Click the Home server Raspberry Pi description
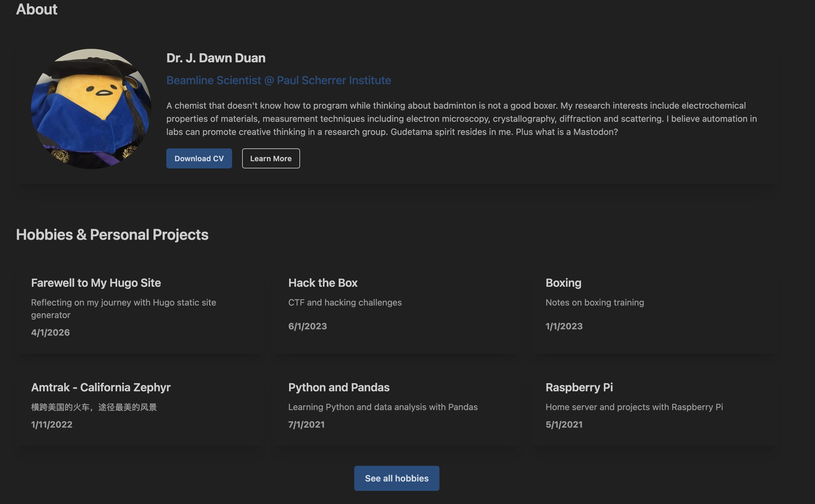Viewport: 815px width, 504px height. tap(634, 407)
